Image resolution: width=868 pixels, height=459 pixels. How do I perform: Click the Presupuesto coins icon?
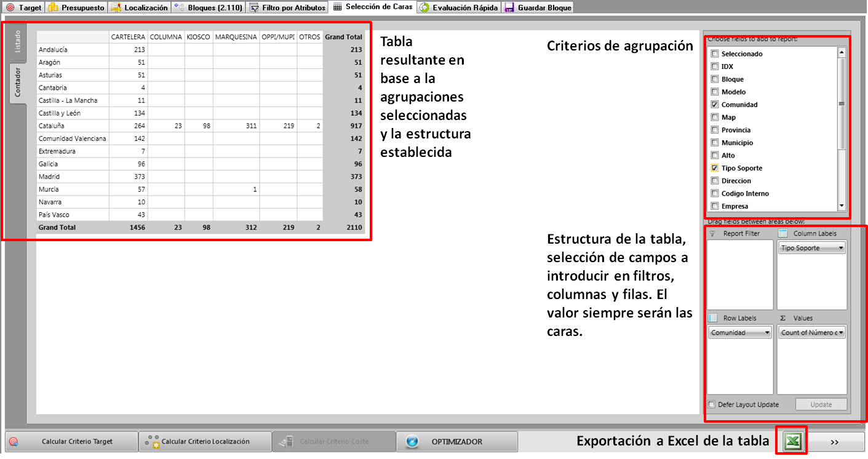[x=54, y=7]
